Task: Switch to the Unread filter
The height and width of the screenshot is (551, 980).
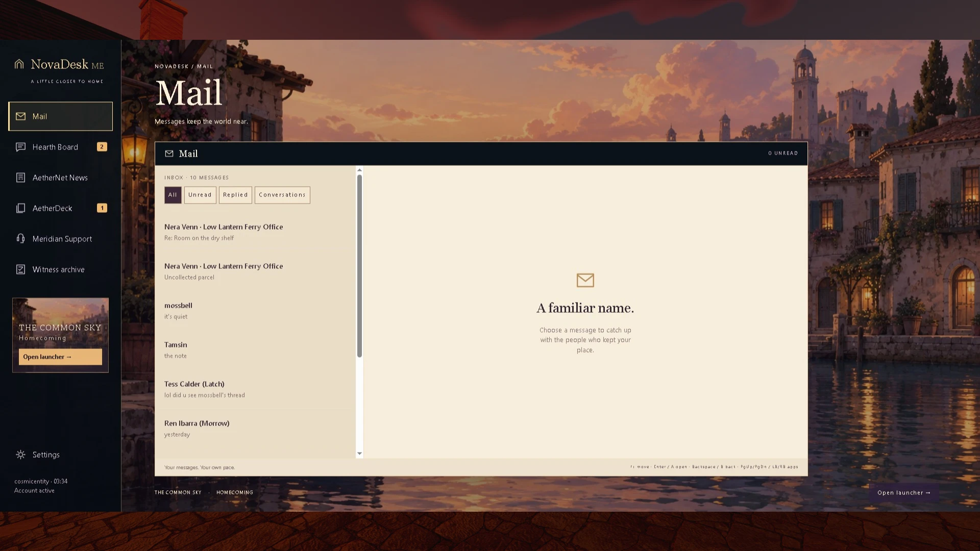Action: tap(200, 195)
